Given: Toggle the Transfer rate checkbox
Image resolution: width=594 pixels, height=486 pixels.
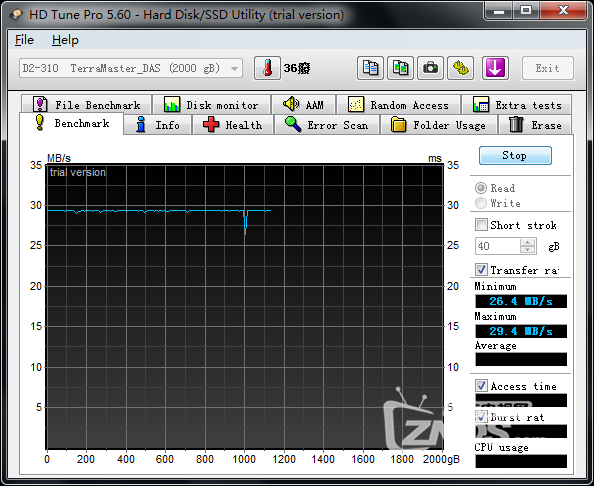Looking at the screenshot, I should [481, 270].
